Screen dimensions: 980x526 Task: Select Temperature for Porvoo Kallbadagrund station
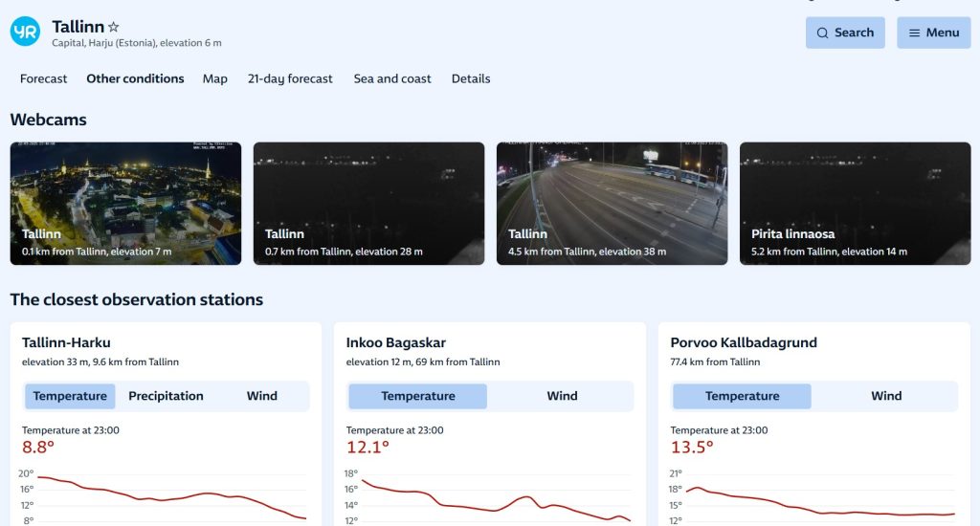742,396
